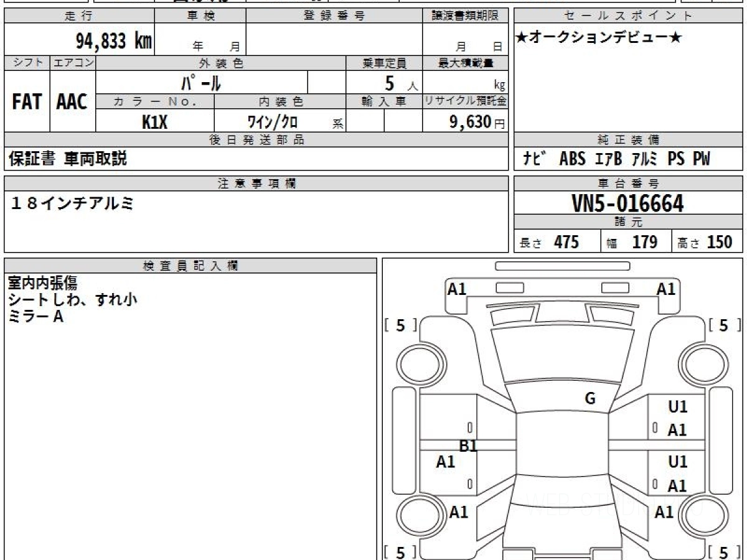Select the 幅 179 dimension
The image size is (747, 560).
pos(632,242)
